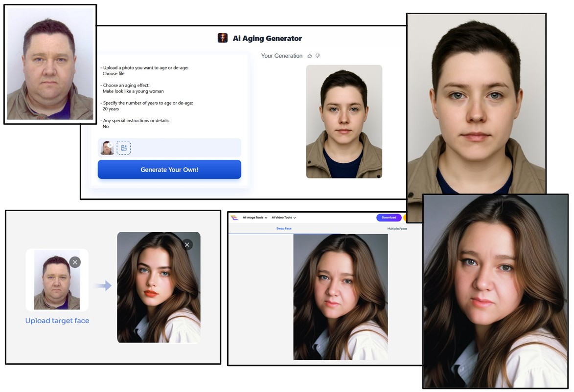Click the dashed add-image upload icon
Screen dimensions: 574x392
coord(124,148)
